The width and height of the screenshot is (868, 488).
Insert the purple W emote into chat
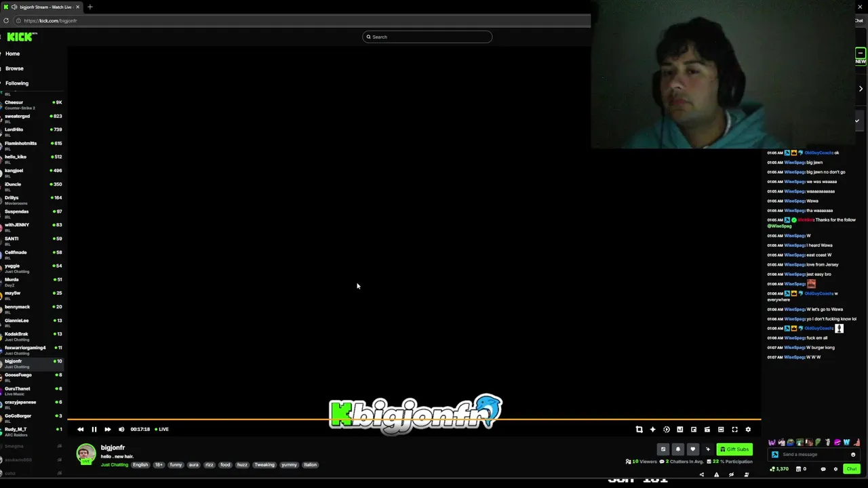pyautogui.click(x=772, y=443)
